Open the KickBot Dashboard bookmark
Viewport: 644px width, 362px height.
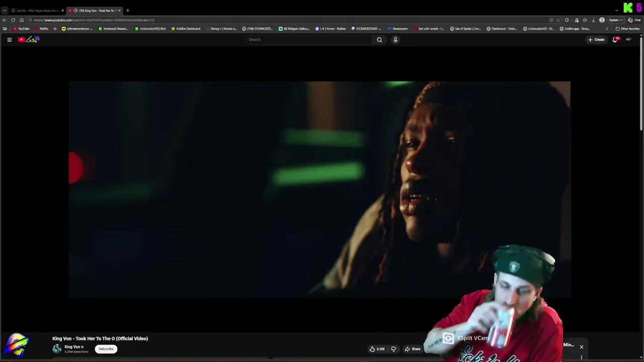(186, 29)
